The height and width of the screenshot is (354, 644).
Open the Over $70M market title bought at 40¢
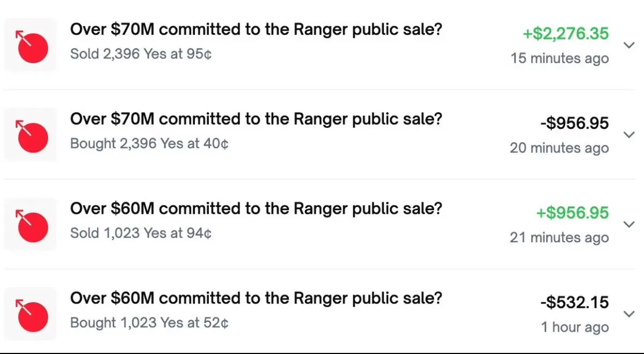pos(256,119)
